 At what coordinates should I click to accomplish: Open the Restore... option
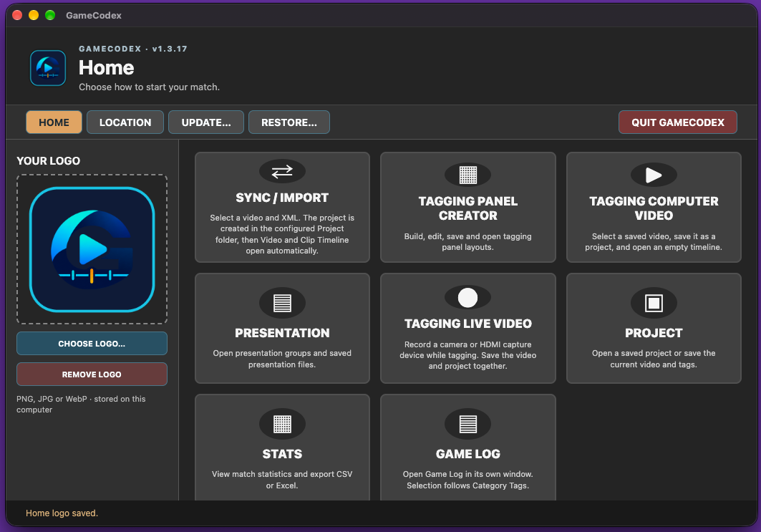289,122
